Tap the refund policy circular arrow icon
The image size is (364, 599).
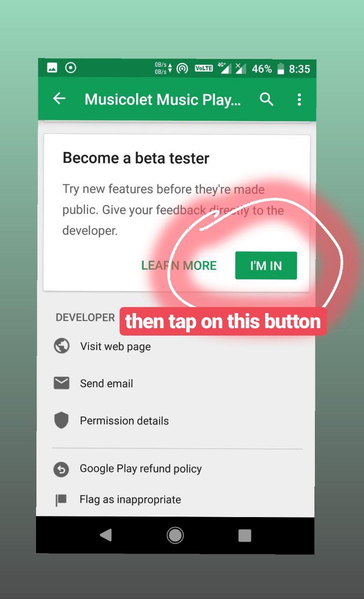click(61, 469)
